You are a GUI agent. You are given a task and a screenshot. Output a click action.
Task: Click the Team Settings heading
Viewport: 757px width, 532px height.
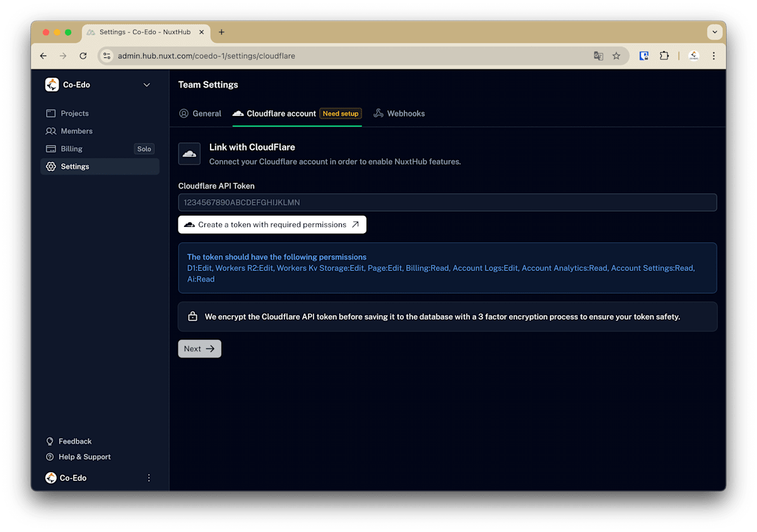coord(208,84)
